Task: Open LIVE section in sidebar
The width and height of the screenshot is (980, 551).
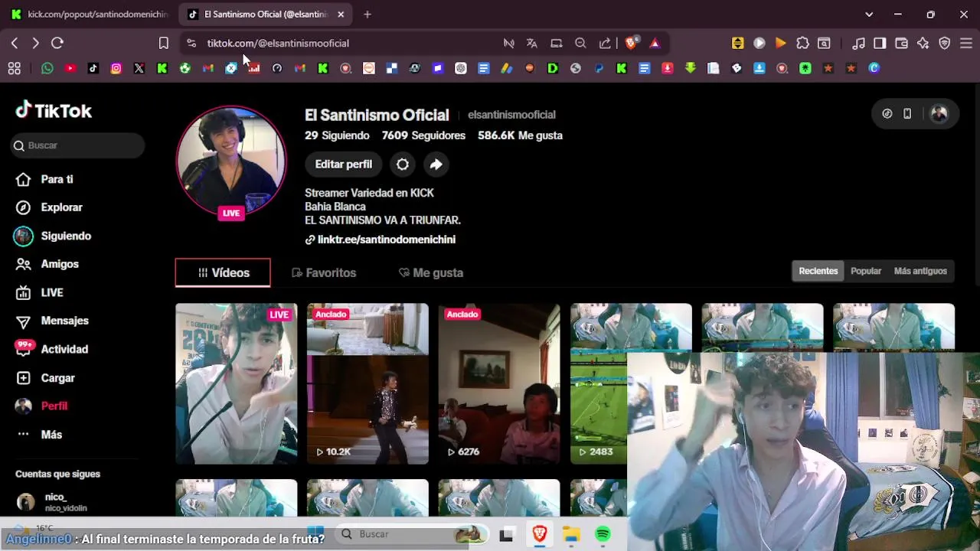Action: coord(52,292)
